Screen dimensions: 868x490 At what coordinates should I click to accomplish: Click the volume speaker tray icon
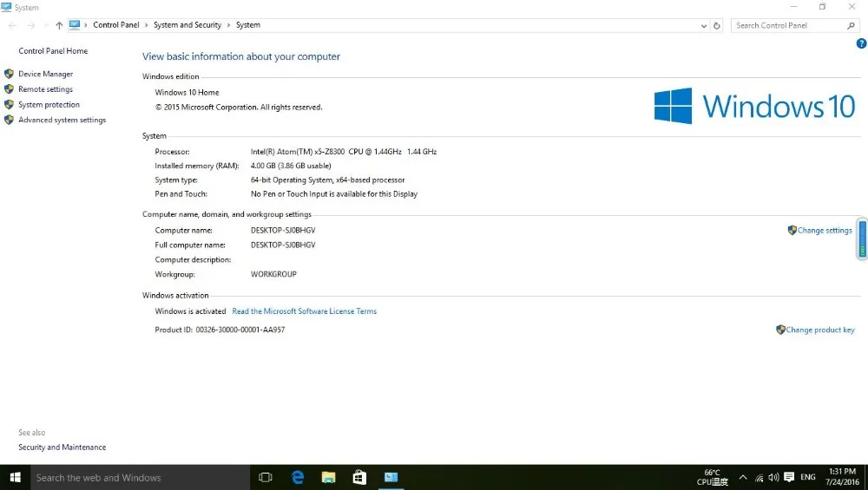click(774, 477)
